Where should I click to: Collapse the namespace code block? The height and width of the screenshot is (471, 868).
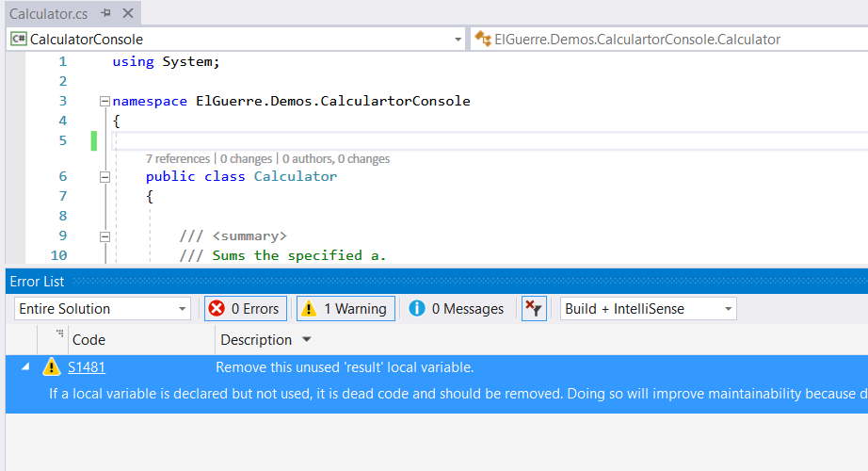[x=104, y=101]
